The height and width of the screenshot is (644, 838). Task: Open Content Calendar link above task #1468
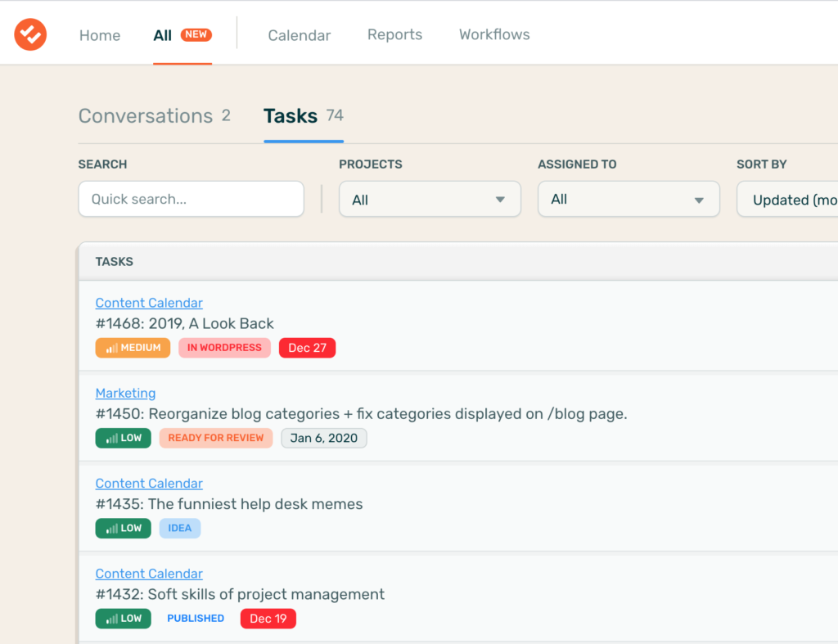tap(149, 304)
